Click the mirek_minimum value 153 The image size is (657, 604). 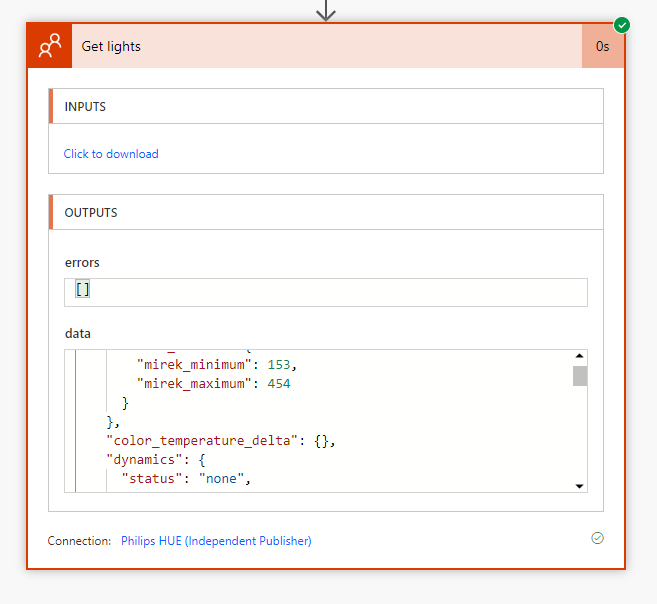point(280,364)
